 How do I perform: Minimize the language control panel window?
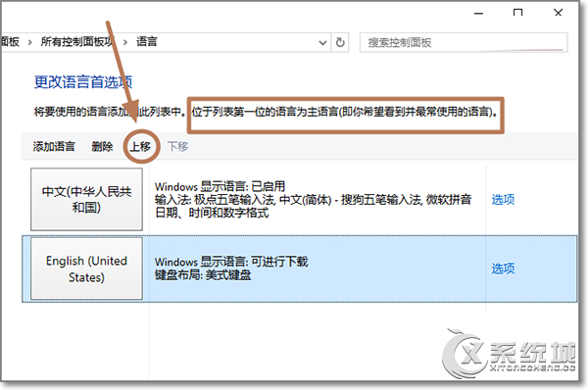click(x=478, y=13)
